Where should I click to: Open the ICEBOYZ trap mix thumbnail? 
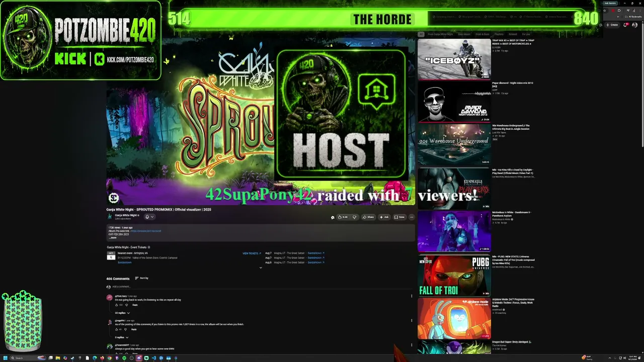[x=454, y=59]
